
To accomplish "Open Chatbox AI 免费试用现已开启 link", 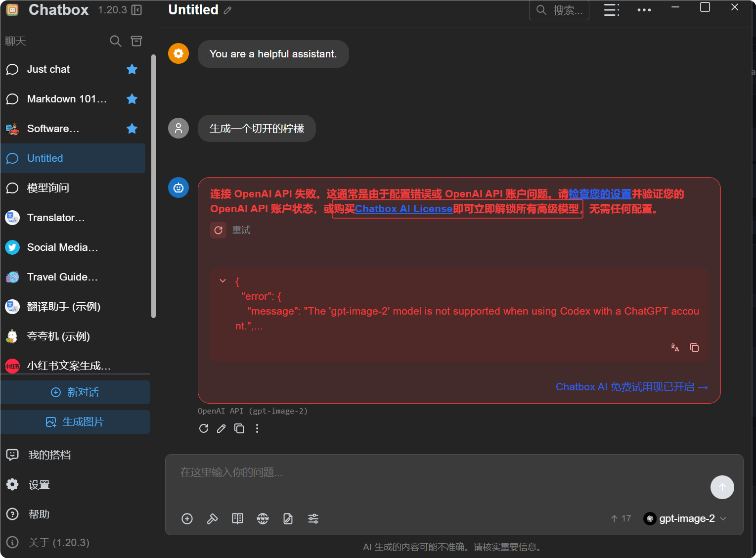I will point(632,387).
